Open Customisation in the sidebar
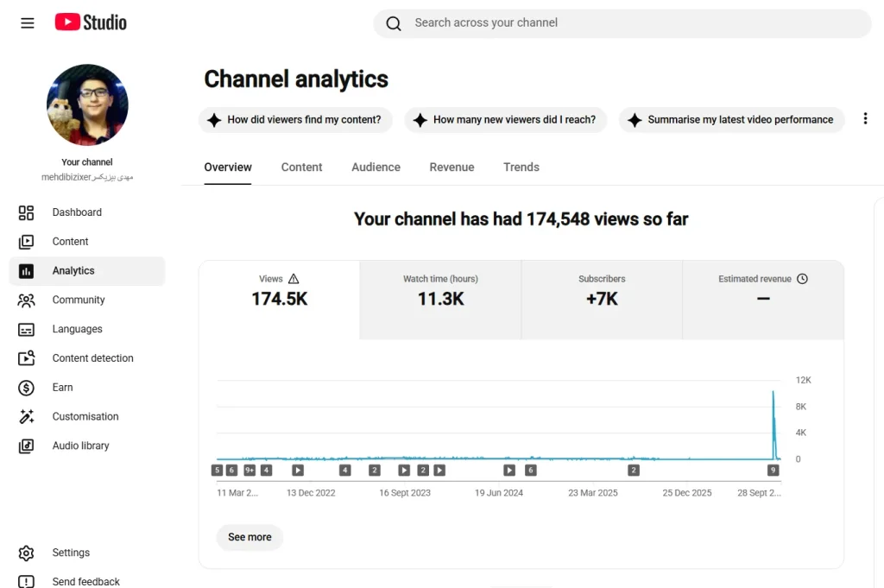The width and height of the screenshot is (884, 588). (87, 417)
